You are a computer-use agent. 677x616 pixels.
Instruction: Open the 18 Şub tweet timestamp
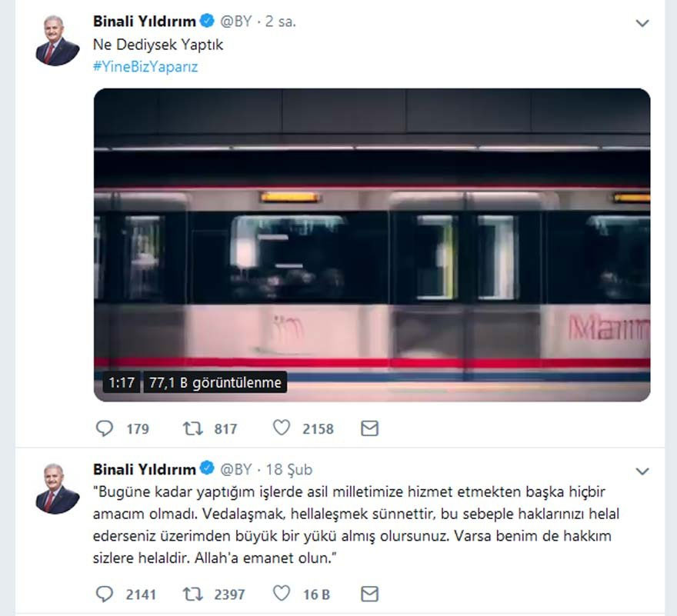pos(288,470)
